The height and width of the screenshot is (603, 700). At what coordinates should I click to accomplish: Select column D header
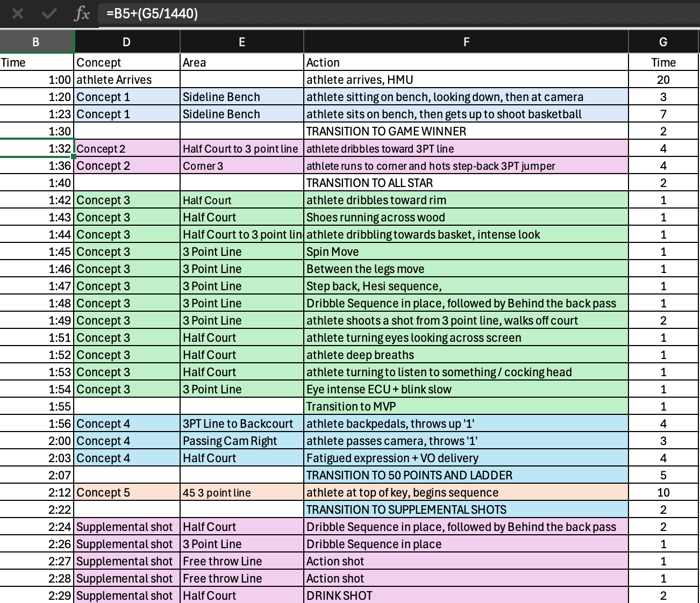(x=126, y=42)
